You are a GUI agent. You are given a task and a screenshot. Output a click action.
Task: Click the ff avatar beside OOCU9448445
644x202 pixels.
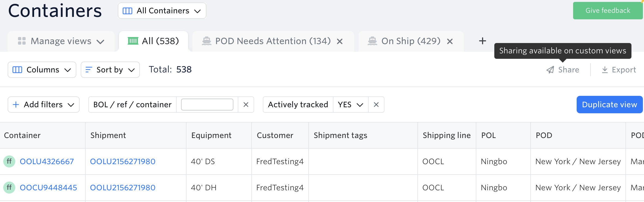pyautogui.click(x=9, y=188)
